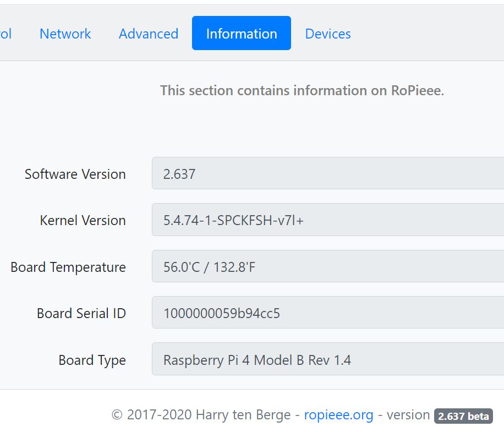
Task: Open the Network tab
Action: [x=65, y=34]
